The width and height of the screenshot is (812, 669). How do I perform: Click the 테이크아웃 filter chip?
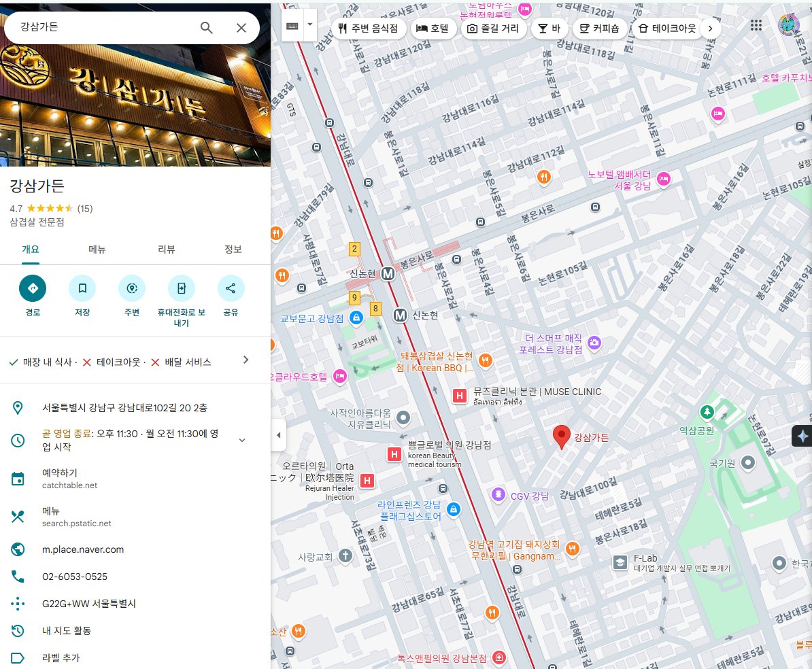tap(667, 29)
